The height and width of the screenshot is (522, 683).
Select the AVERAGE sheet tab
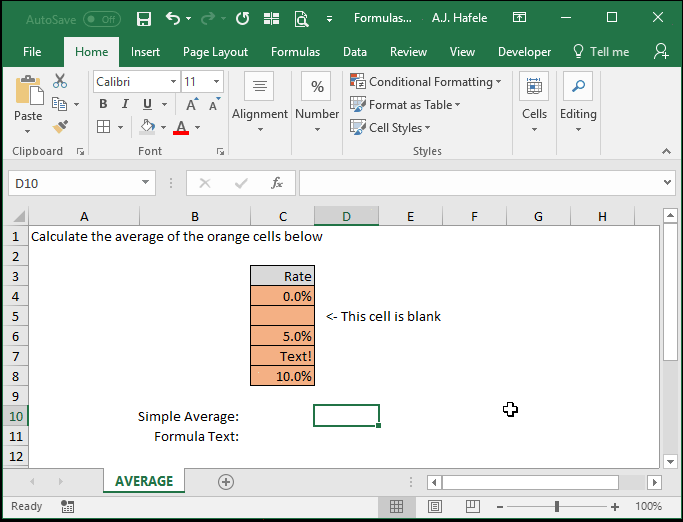pyautogui.click(x=144, y=481)
